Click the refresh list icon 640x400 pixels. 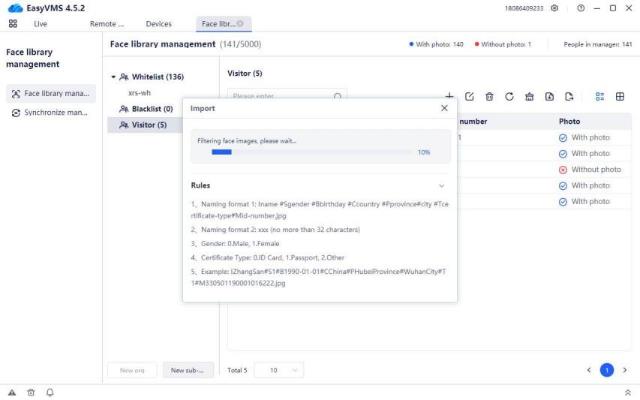tap(509, 97)
